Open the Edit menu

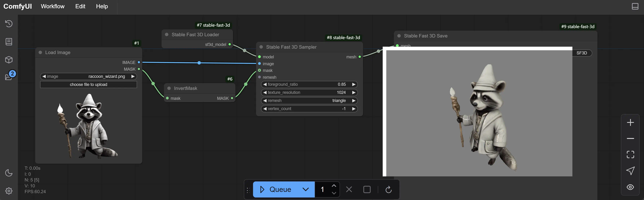[80, 6]
